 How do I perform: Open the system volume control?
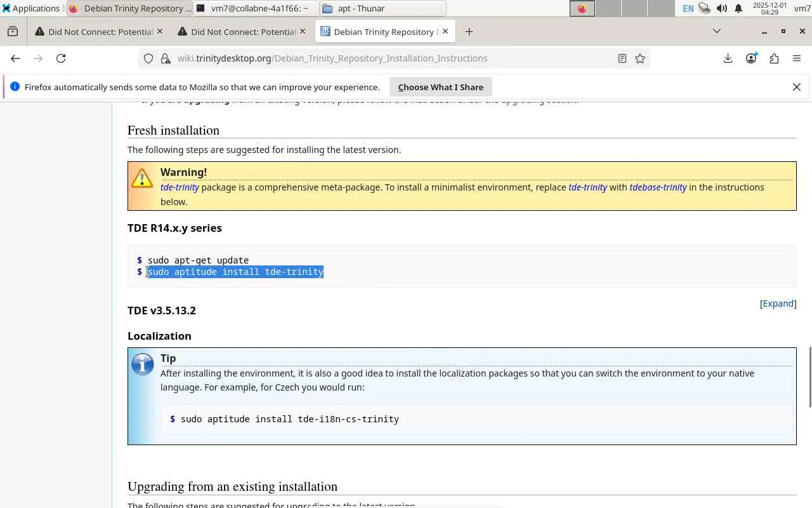coord(722,8)
